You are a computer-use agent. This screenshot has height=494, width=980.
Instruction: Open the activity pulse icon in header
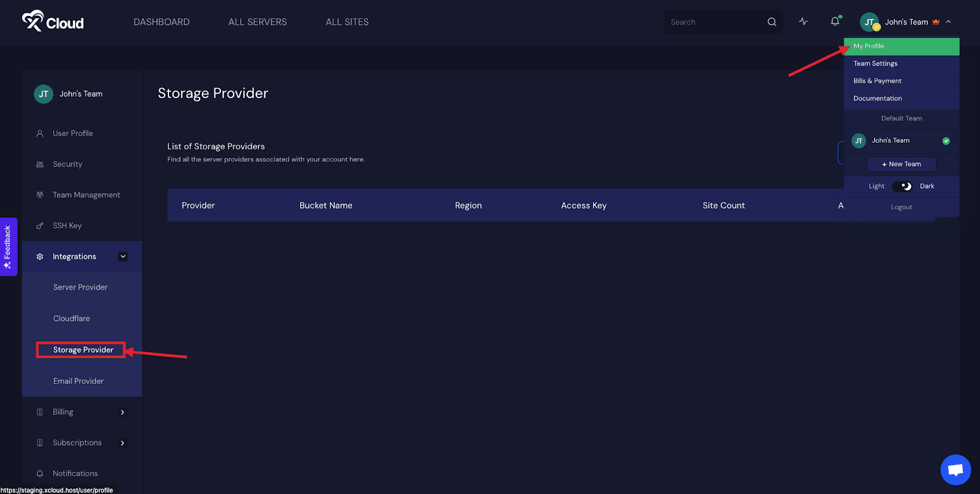pyautogui.click(x=803, y=21)
